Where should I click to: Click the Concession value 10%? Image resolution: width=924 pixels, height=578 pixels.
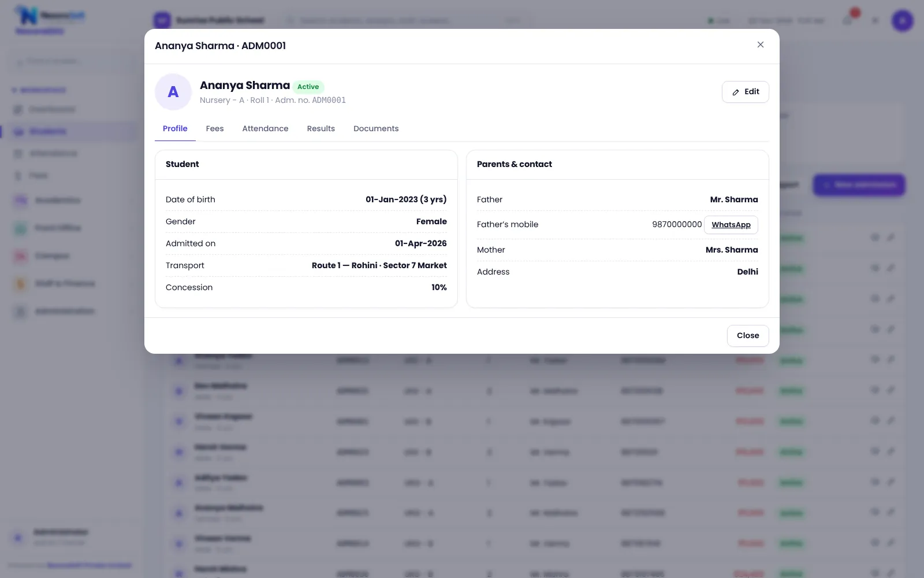tap(439, 287)
